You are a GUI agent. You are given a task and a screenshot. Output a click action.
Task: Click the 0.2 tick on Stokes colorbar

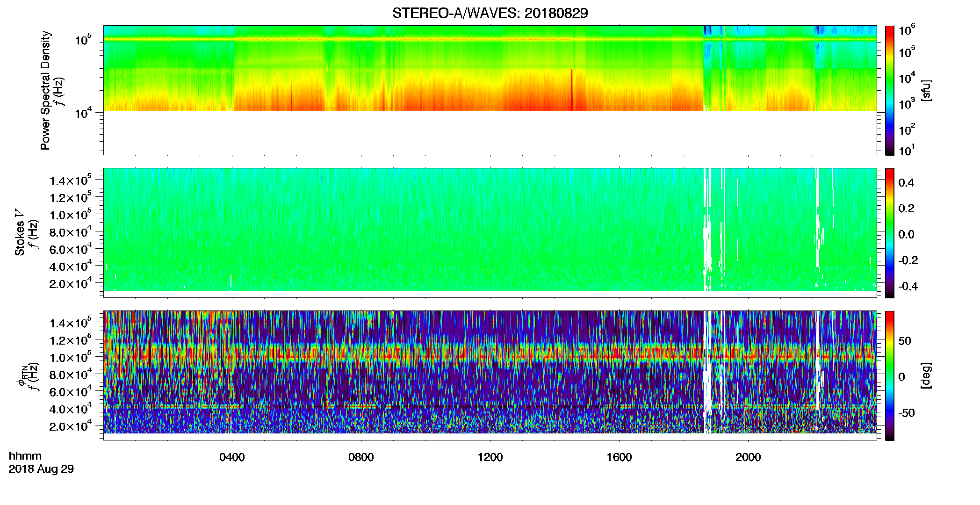click(906, 208)
